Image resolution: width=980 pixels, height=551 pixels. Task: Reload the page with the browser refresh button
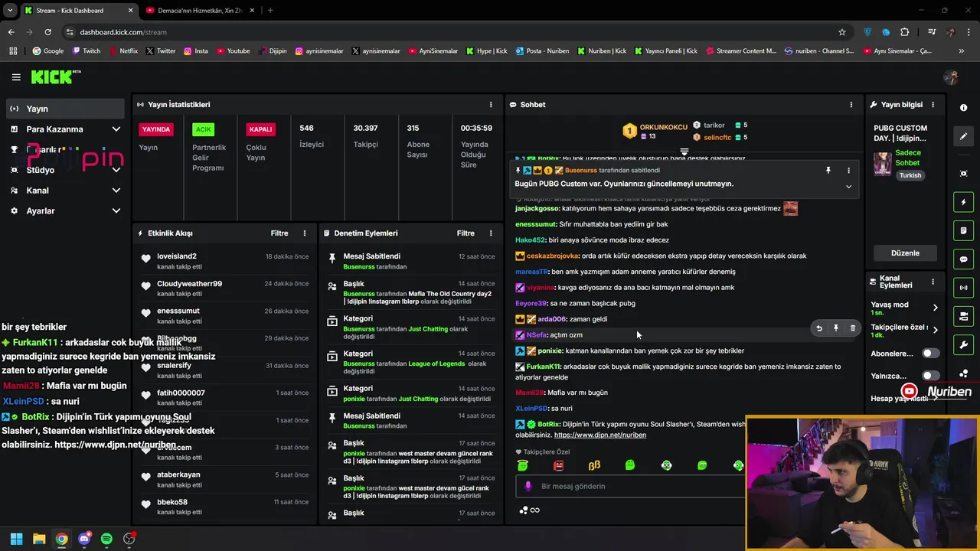(47, 32)
